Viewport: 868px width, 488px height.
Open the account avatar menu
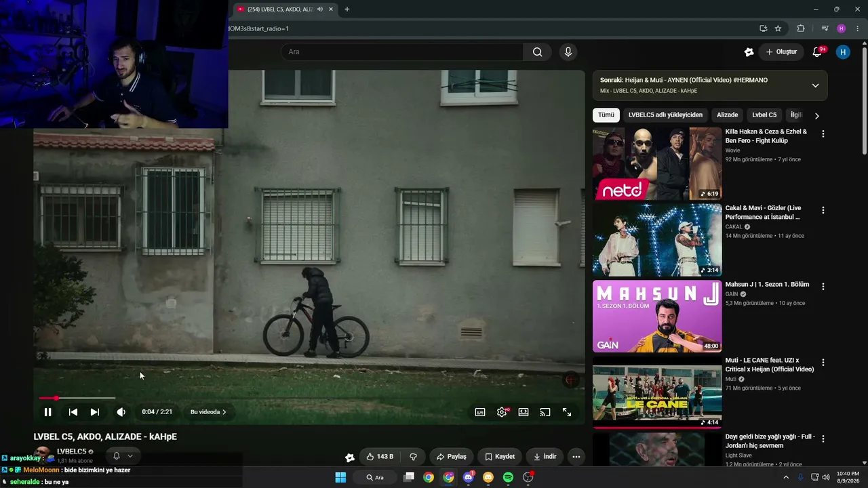coord(843,52)
